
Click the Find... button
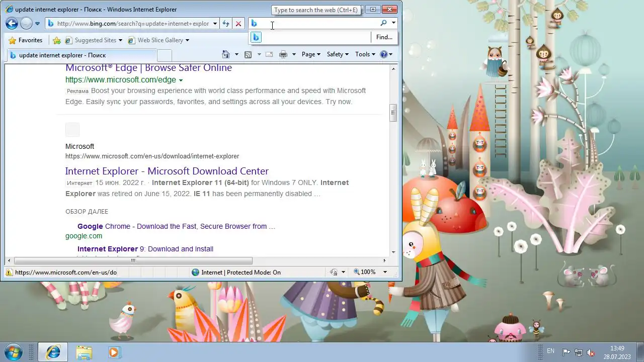(384, 37)
